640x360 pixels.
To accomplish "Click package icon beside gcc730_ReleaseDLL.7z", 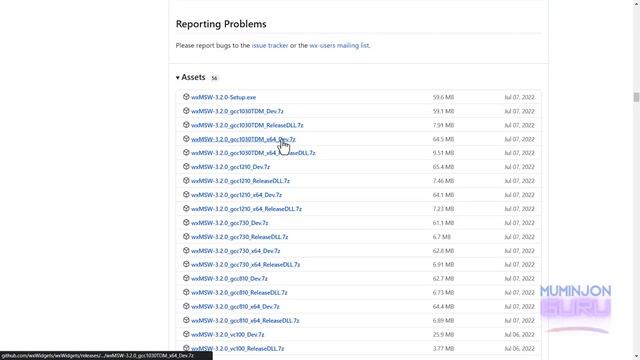I will [x=186, y=236].
